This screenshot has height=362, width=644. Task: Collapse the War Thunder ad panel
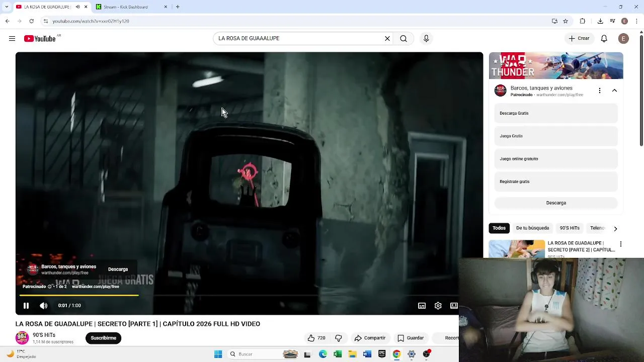[614, 90]
